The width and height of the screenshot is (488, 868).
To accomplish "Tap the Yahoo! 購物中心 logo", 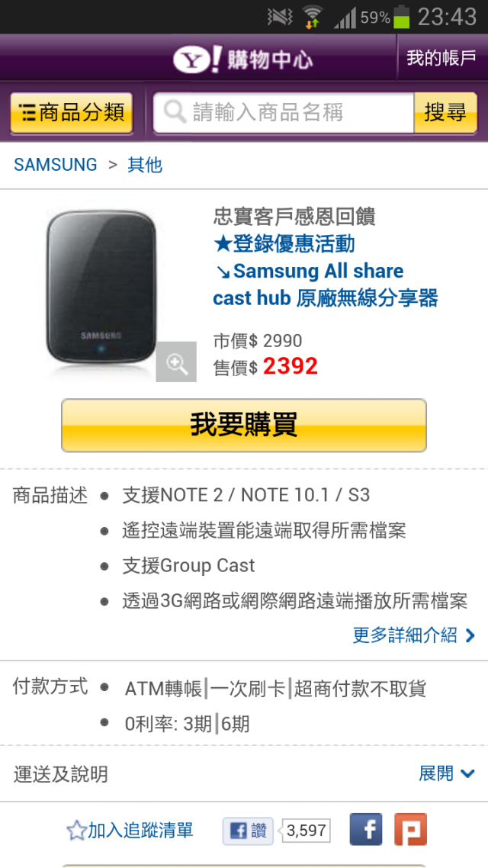I will click(243, 60).
